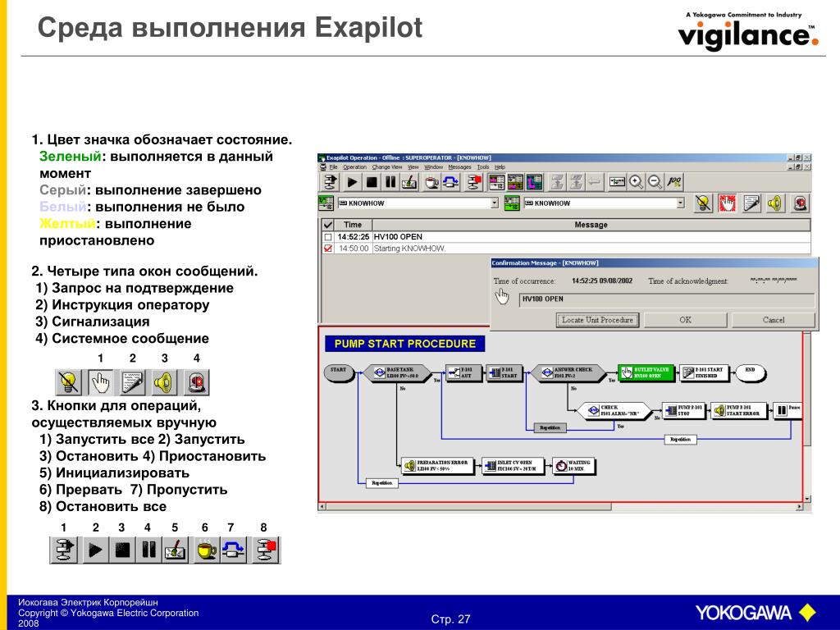This screenshot has width=840, height=630.
Task: Click notepad operator instruction icon in Exapilot window
Action: [x=751, y=203]
